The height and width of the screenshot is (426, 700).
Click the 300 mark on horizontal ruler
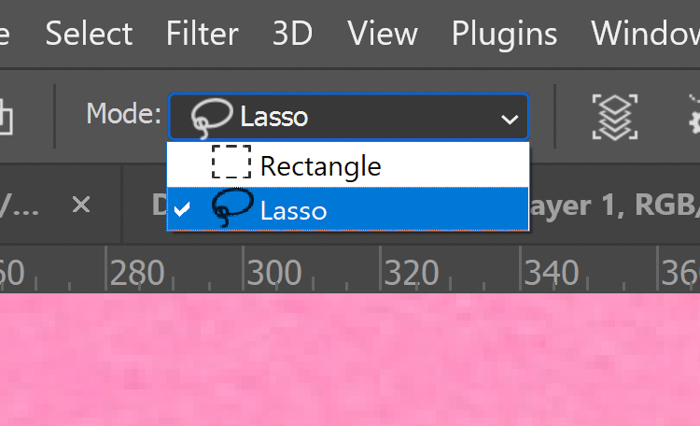point(272,272)
